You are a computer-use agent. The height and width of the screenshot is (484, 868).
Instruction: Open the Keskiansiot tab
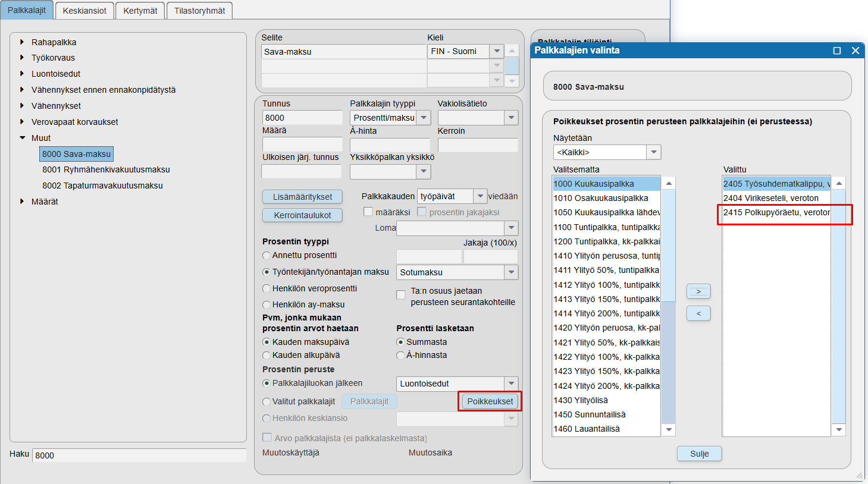tap(84, 11)
